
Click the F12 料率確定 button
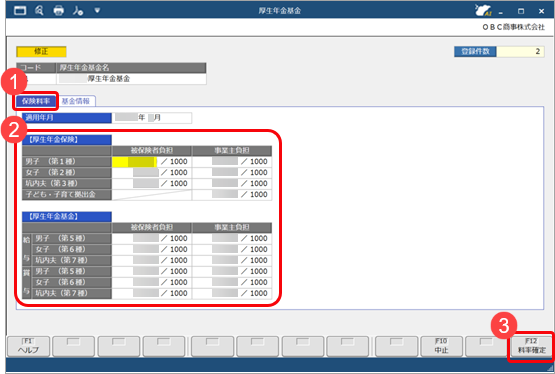(x=532, y=346)
